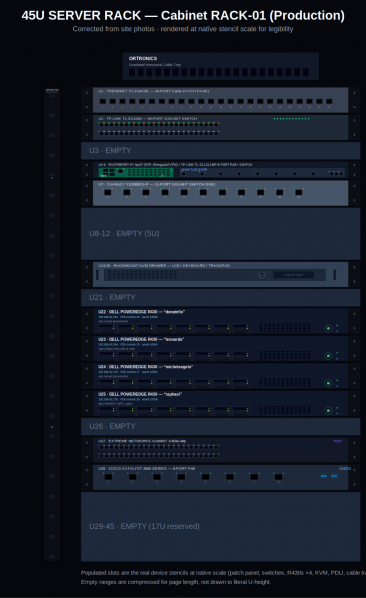Click the ventilation grille on the leonardo server
The image size is (366, 598).
click(285, 355)
